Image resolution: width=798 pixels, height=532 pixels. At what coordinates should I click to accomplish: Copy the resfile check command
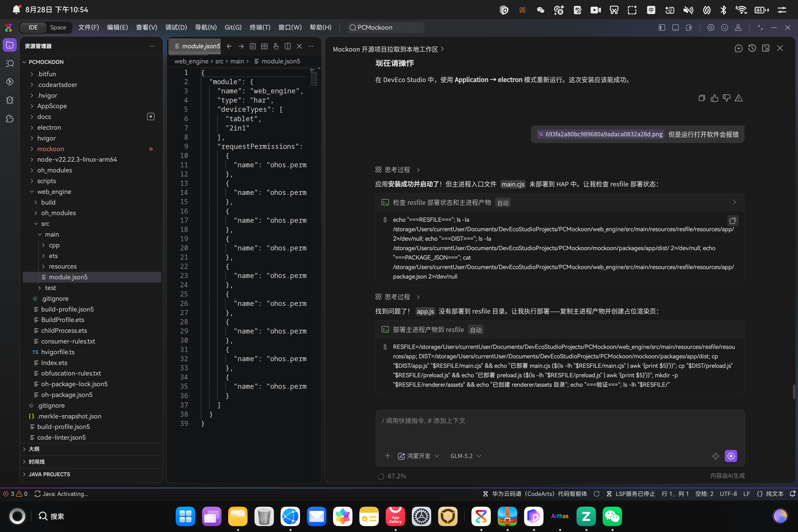(x=733, y=221)
